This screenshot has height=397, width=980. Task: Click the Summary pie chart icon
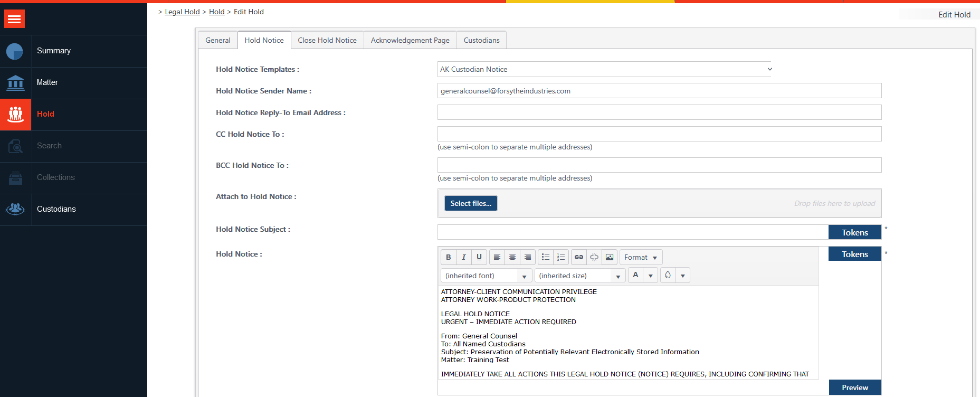[x=15, y=51]
